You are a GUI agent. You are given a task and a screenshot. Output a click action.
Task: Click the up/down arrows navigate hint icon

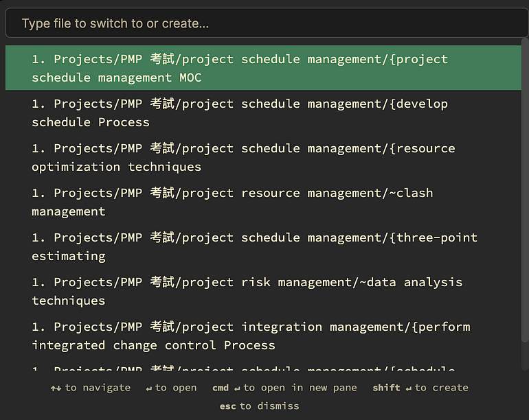56,388
